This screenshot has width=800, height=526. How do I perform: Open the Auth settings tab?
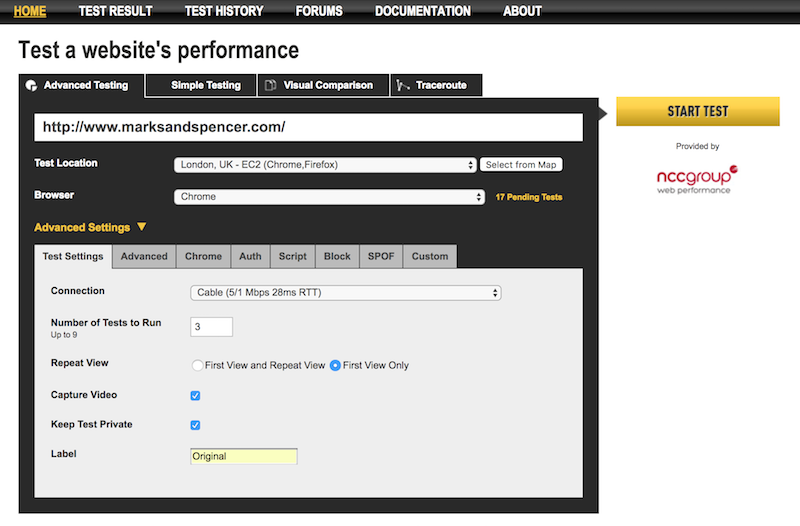coord(250,256)
